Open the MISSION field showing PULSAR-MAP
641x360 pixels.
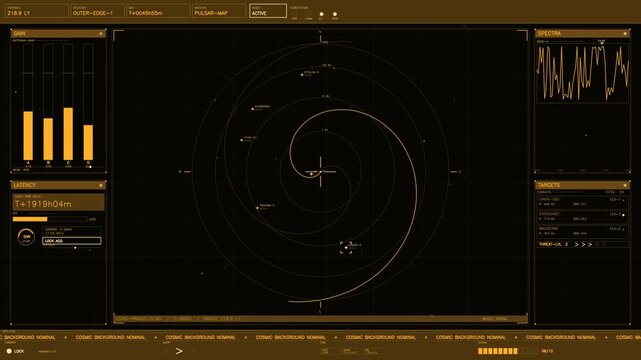[x=219, y=11]
